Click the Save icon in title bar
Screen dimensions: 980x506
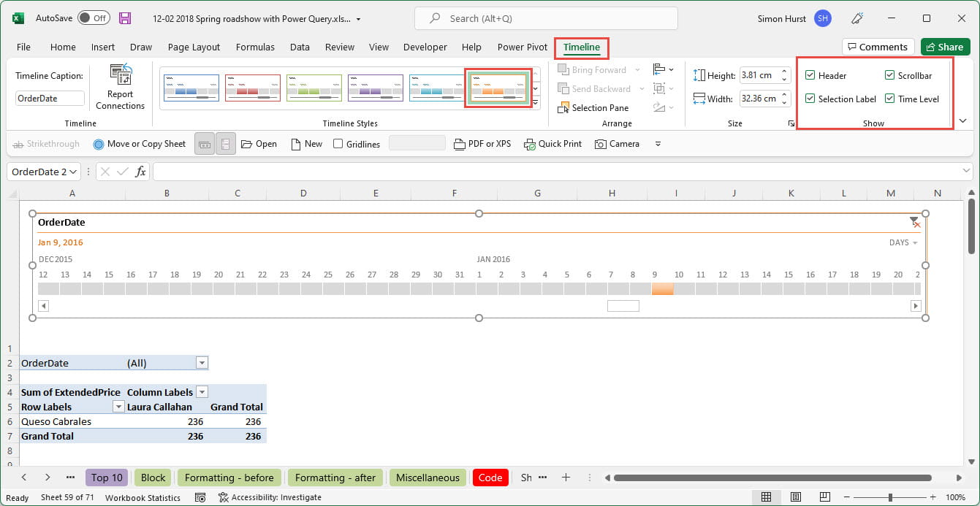pos(125,18)
